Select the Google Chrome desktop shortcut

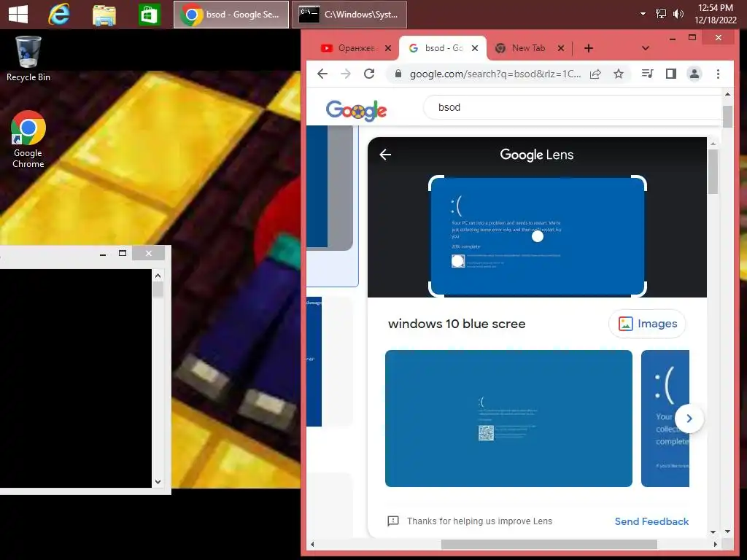[28, 139]
